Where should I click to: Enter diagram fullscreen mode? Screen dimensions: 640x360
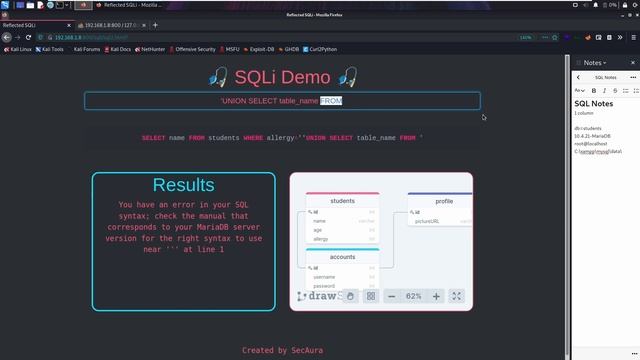(456, 296)
